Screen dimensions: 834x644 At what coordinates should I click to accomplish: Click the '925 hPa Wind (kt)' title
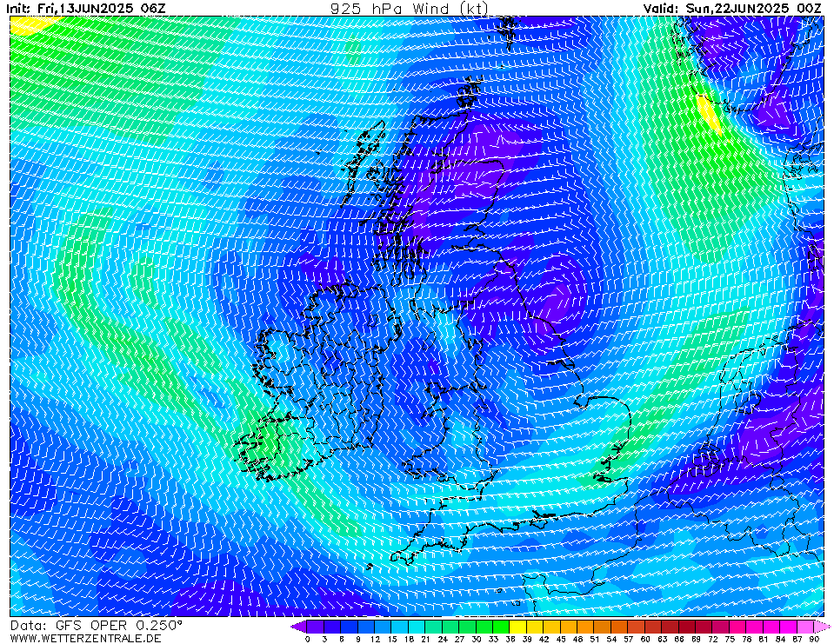click(409, 9)
